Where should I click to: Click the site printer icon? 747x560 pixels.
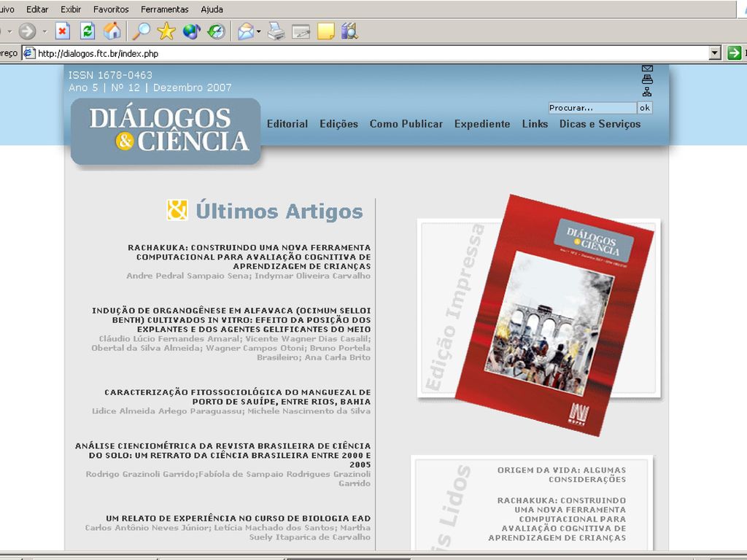pyautogui.click(x=647, y=79)
